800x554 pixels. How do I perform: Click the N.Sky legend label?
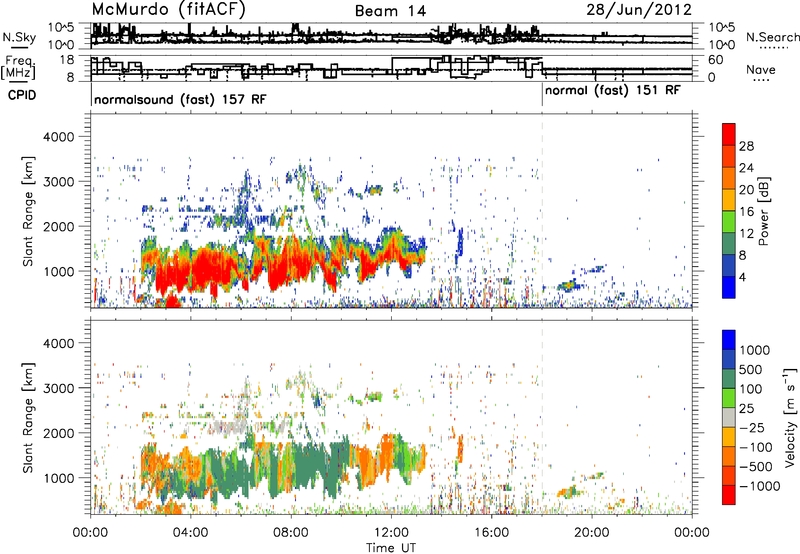click(19, 37)
